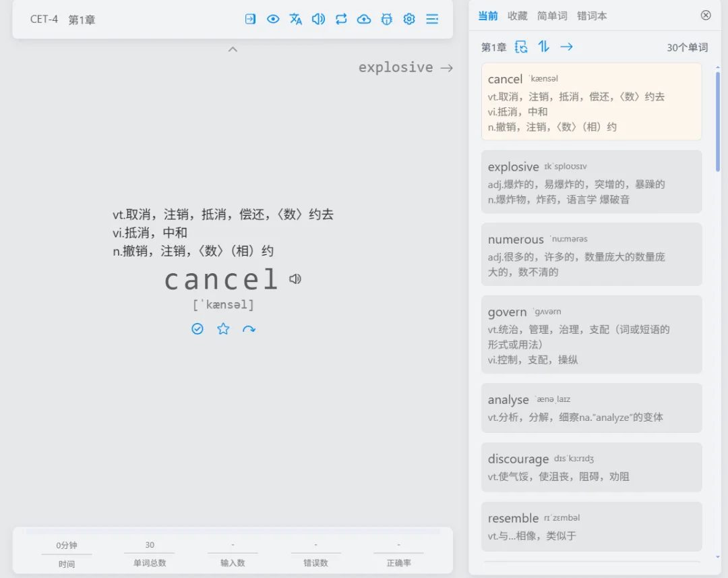
Task: Click the sort order icon beside 第1章
Action: (x=544, y=47)
